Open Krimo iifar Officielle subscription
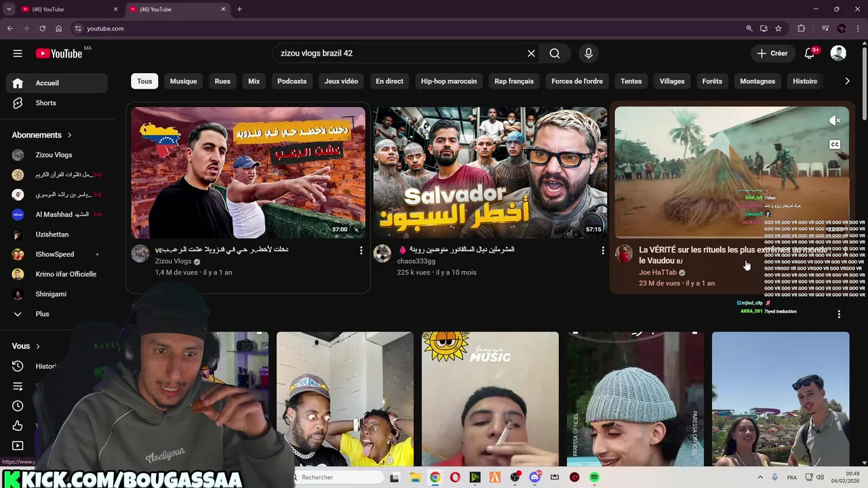Image resolution: width=868 pixels, height=488 pixels. pos(56,274)
